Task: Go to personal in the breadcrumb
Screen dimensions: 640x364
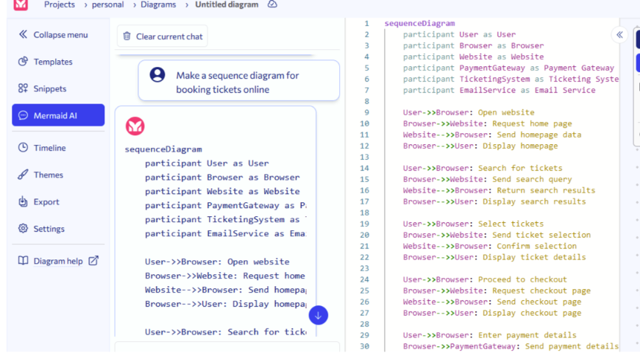Action: pyautogui.click(x=107, y=4)
